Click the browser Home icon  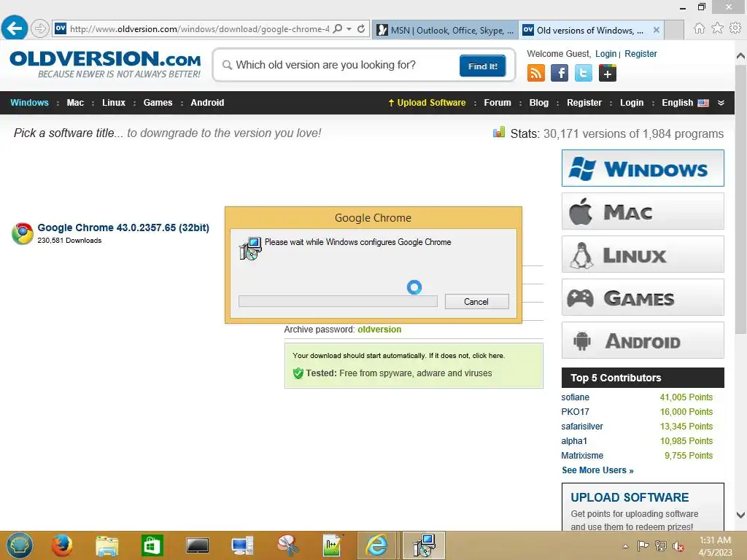click(699, 28)
